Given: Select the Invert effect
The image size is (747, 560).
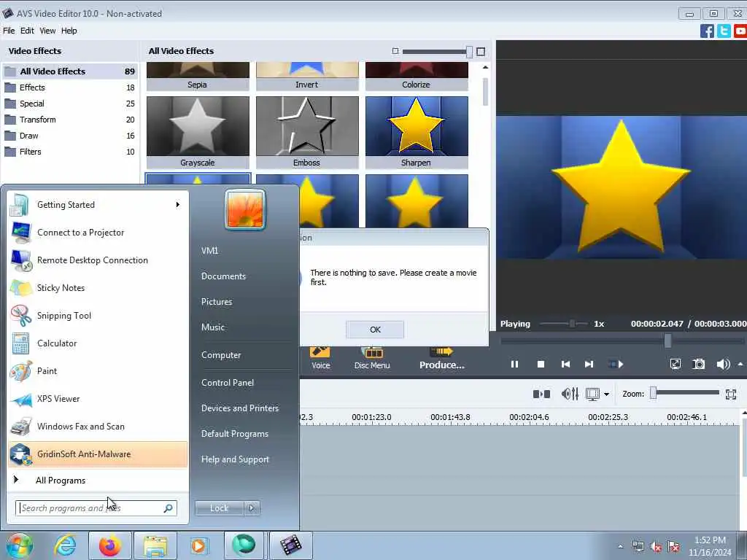Looking at the screenshot, I should [307, 76].
